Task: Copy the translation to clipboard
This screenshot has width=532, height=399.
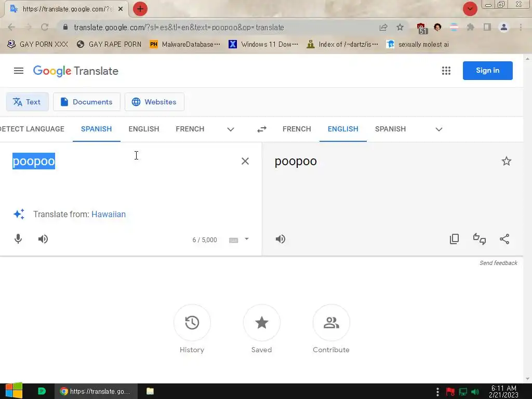Action: point(454,239)
